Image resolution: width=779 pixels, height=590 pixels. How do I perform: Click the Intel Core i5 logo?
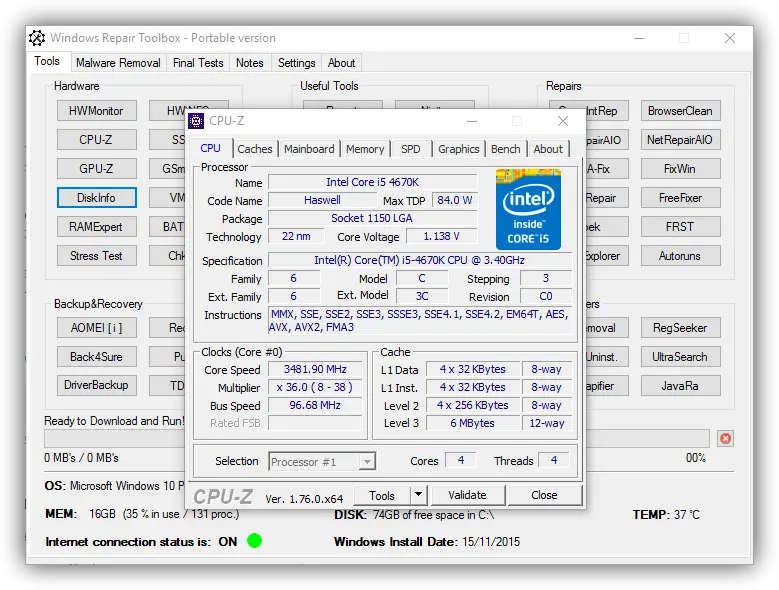point(528,209)
